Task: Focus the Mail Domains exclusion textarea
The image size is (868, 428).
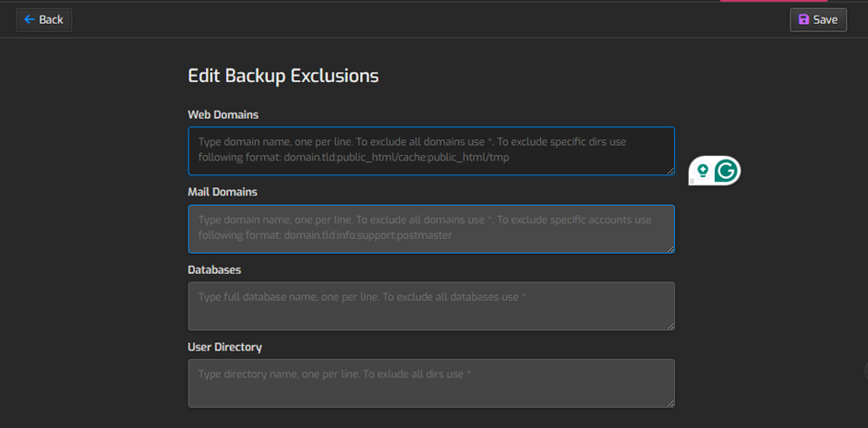Action: 431,228
